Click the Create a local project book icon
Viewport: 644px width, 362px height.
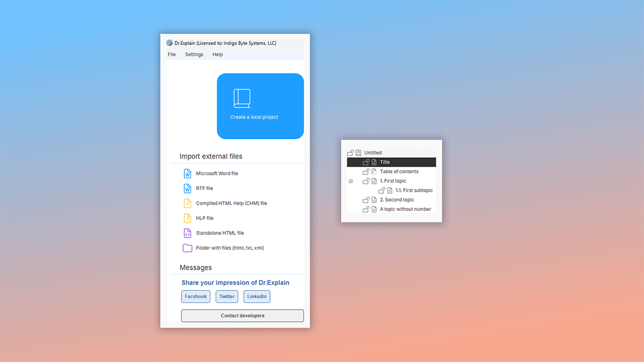coord(242,98)
